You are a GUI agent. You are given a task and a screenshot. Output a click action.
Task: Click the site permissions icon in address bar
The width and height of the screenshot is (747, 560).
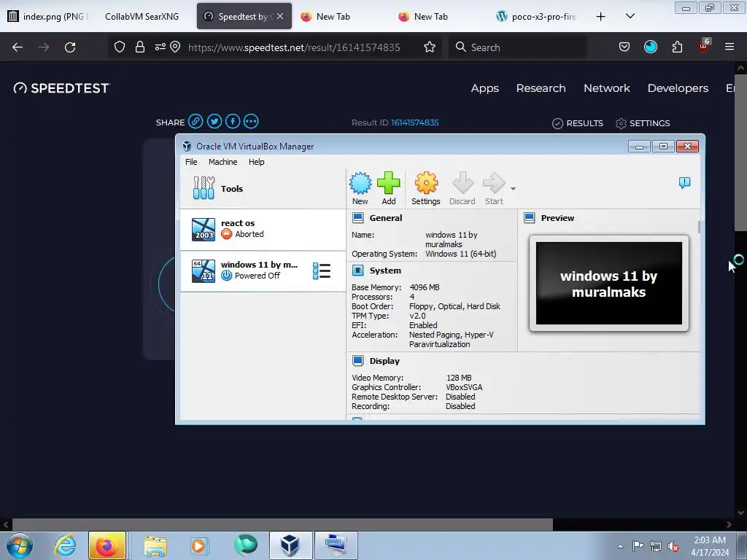pos(160,47)
